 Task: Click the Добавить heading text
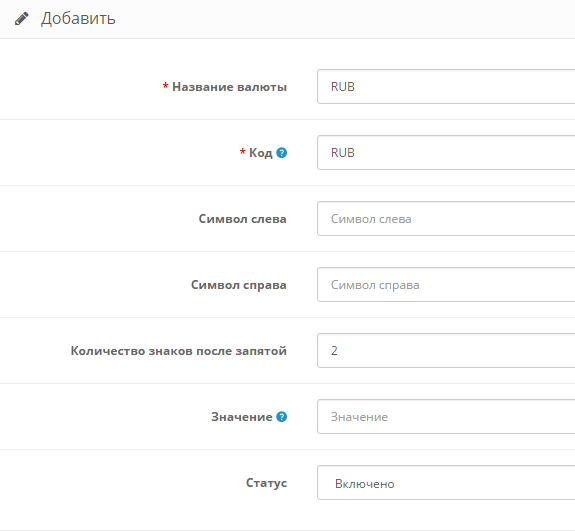click(78, 18)
